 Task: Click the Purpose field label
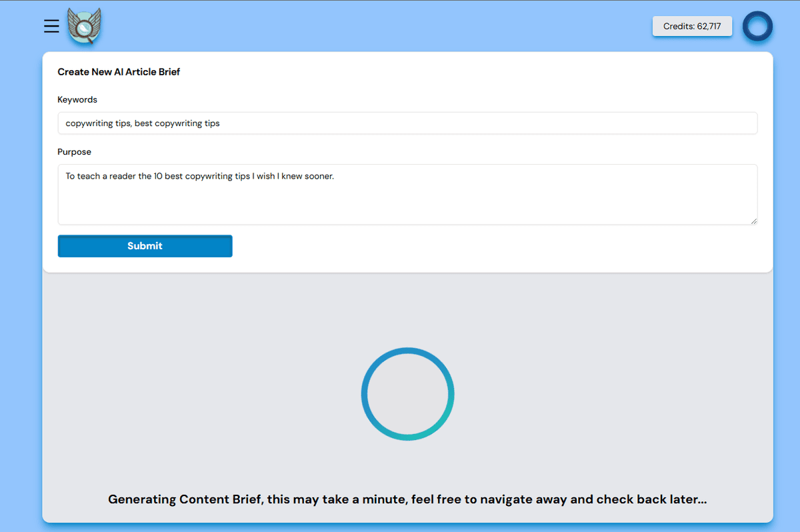tap(74, 151)
